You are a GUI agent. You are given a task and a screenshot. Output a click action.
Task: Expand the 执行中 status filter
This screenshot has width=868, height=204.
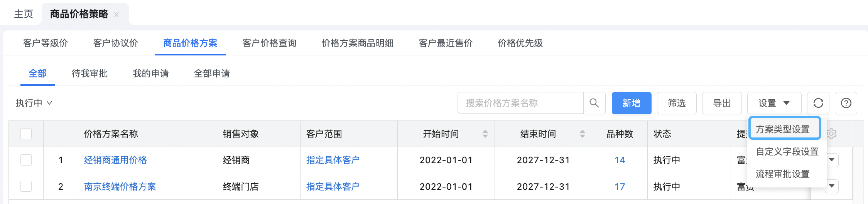tap(34, 103)
